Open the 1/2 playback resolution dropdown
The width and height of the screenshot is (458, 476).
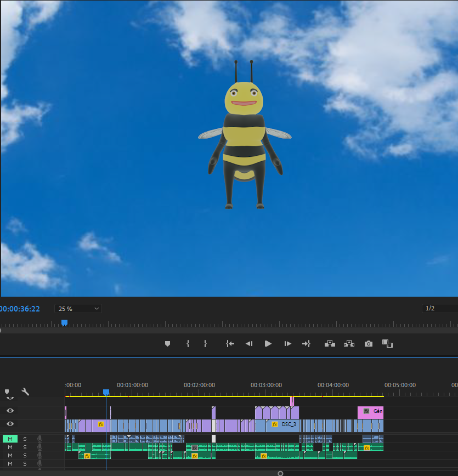pos(440,308)
